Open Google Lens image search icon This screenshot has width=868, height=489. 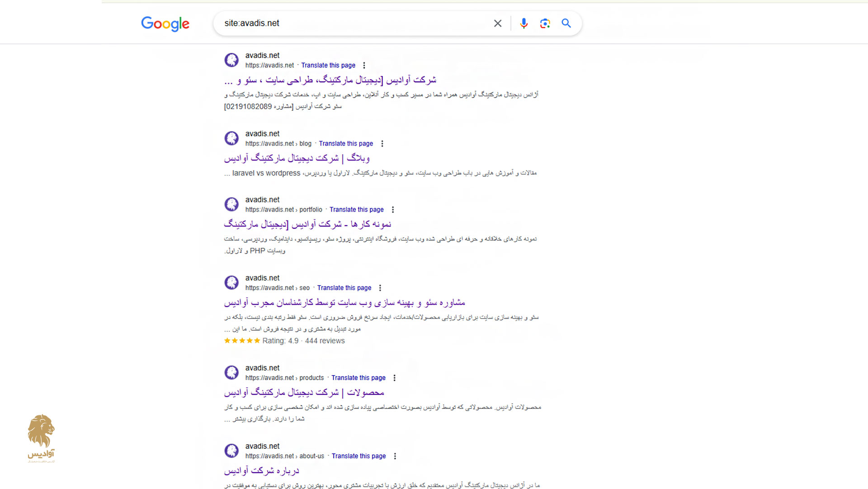(545, 24)
